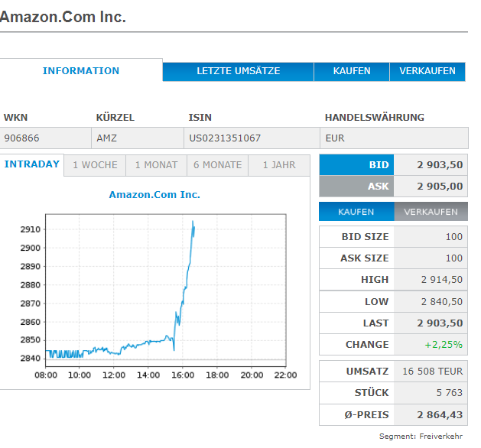Switch to the INFORMATION tab
481x448 pixels.
81,71
